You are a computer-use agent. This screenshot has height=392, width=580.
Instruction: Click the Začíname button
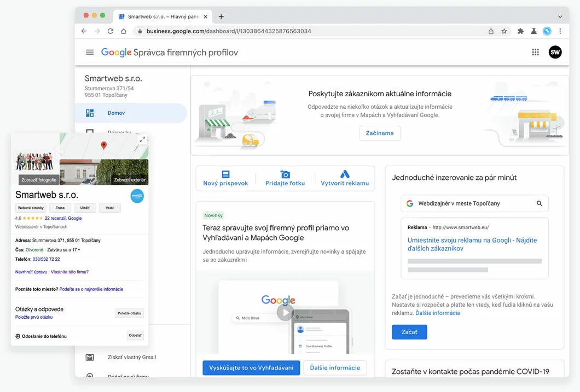[x=380, y=133]
